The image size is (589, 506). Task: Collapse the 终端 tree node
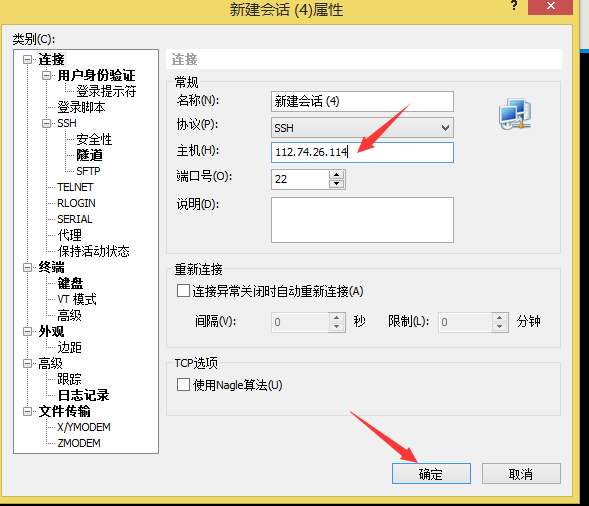tap(27, 267)
